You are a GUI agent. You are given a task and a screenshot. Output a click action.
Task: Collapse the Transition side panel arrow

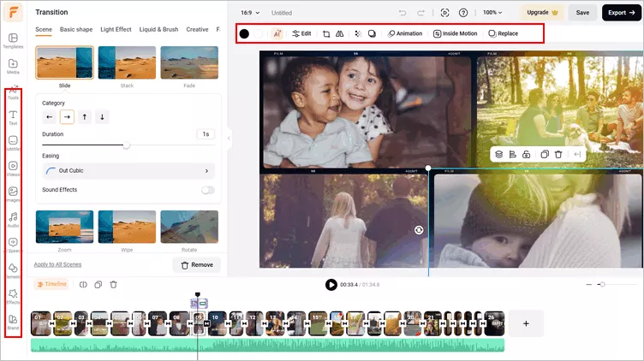tap(229, 139)
